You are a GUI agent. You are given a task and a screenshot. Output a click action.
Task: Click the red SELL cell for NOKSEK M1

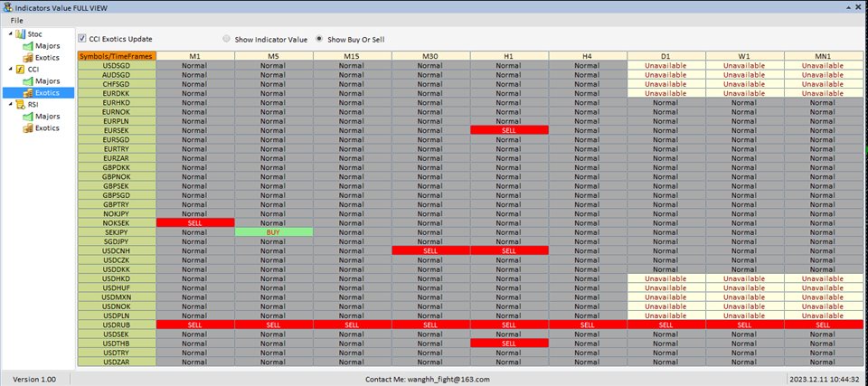(195, 222)
